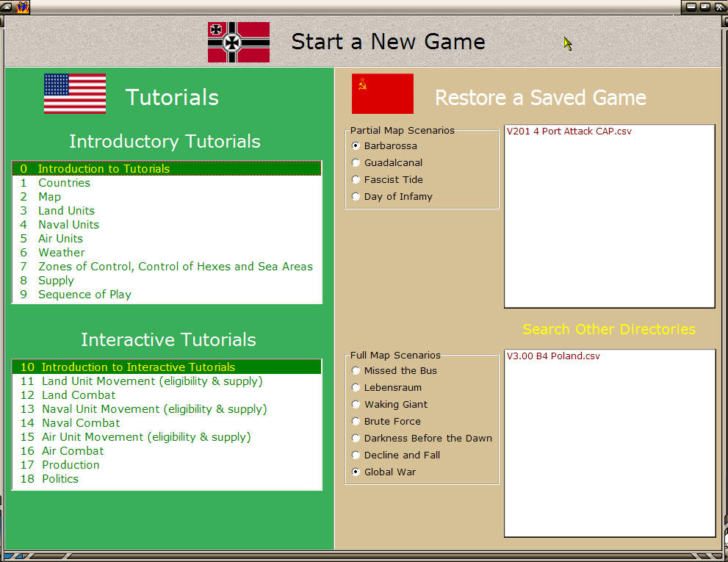Open saved game V201 4 Port Attack CAP.csv

click(569, 131)
